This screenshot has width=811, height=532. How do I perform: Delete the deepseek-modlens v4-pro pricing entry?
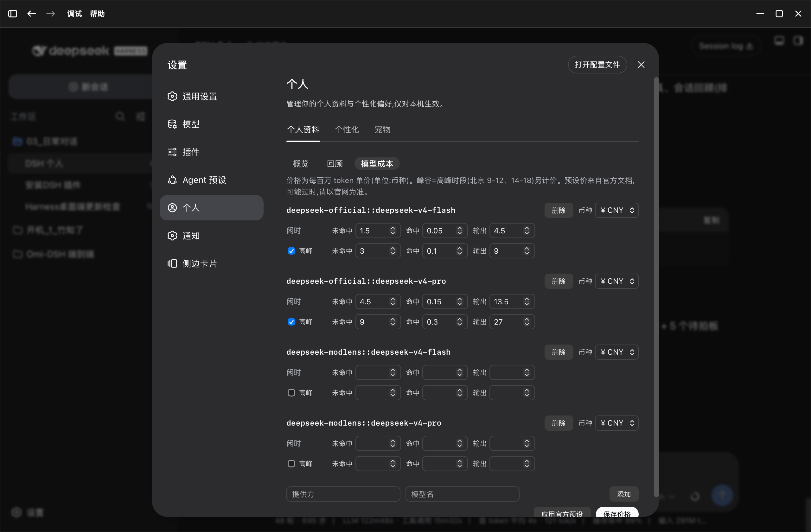coord(559,423)
